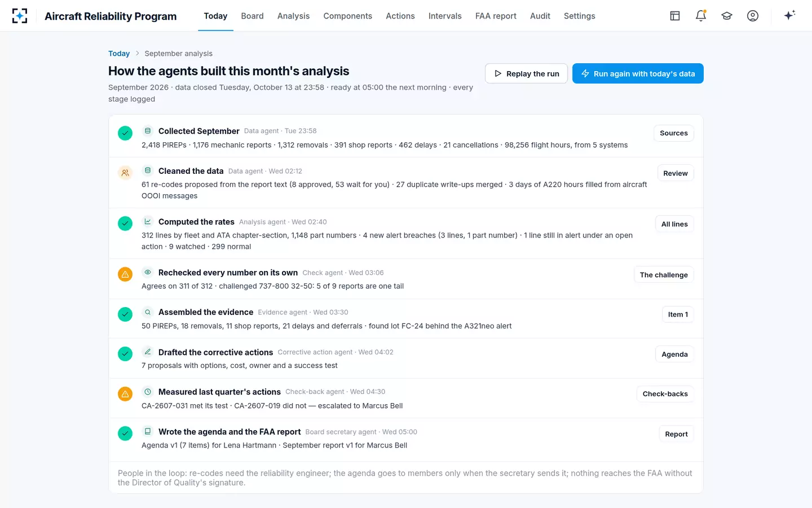Click the graduation cap learning icon
Screen dimensions: 812x508
(x=727, y=16)
